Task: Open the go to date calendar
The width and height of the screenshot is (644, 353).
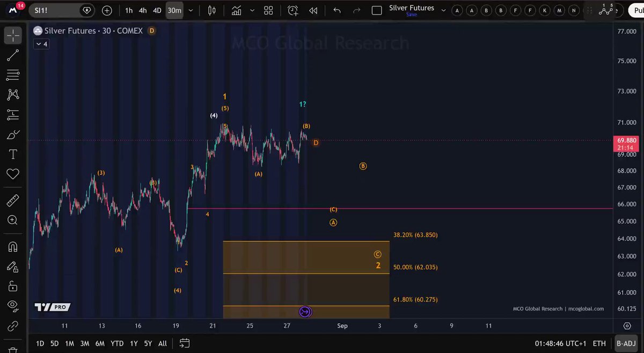Action: tap(184, 343)
